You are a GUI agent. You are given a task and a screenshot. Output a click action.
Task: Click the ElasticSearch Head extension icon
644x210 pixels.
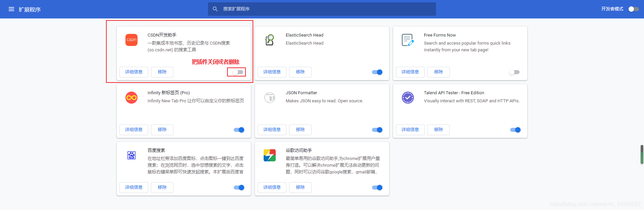pyautogui.click(x=270, y=40)
